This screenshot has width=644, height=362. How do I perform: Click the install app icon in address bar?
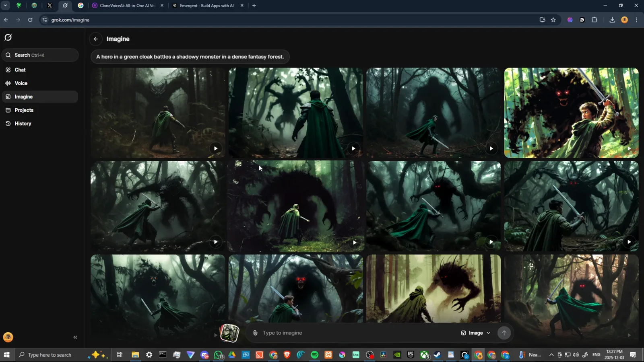(x=542, y=20)
